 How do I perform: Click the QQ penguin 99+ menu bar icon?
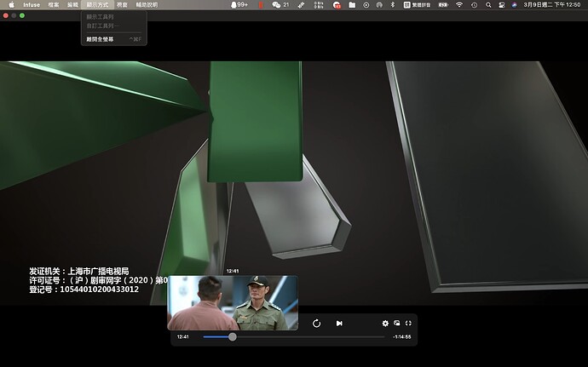[239, 5]
